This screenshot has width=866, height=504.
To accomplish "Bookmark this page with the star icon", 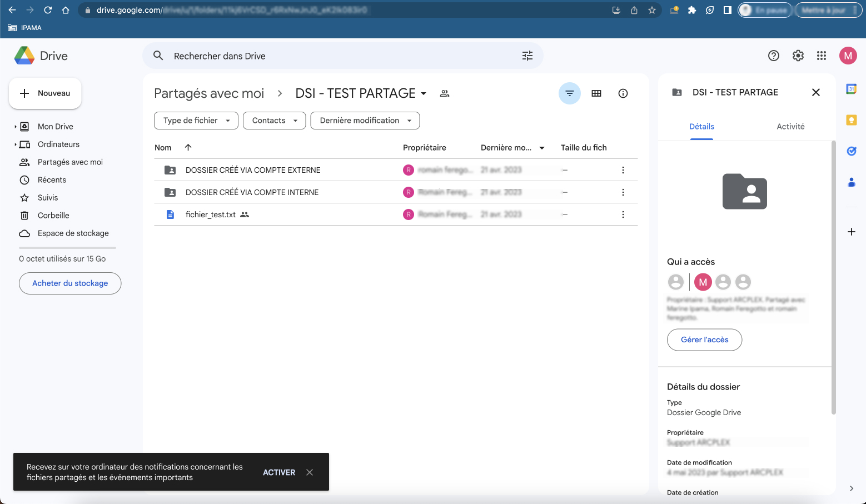I will click(x=652, y=10).
